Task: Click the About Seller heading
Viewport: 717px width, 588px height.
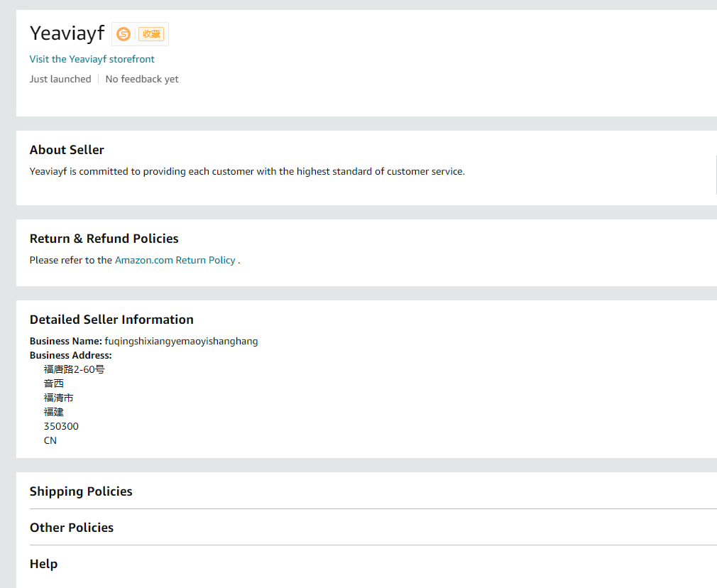Action: [67, 150]
